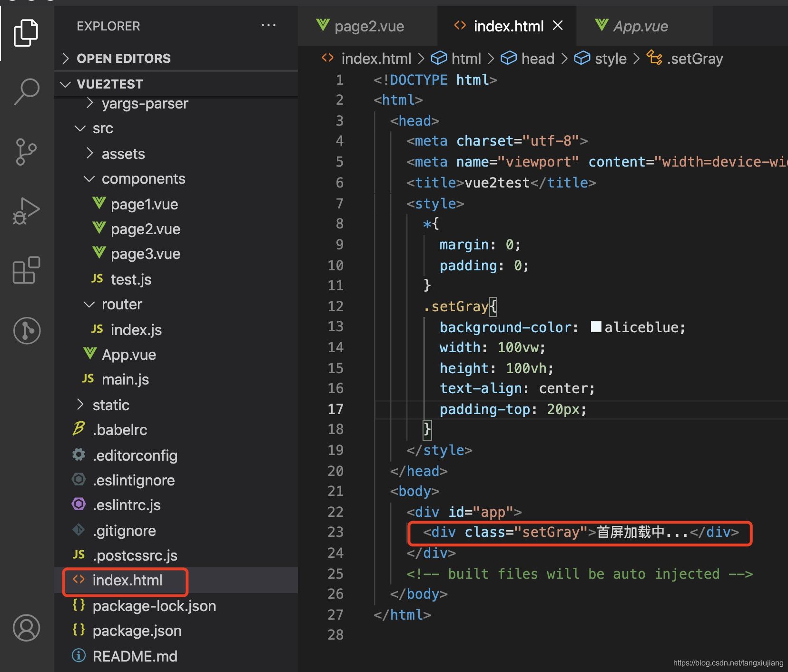This screenshot has width=788, height=672.
Task: Collapse the components folder
Action: click(143, 179)
